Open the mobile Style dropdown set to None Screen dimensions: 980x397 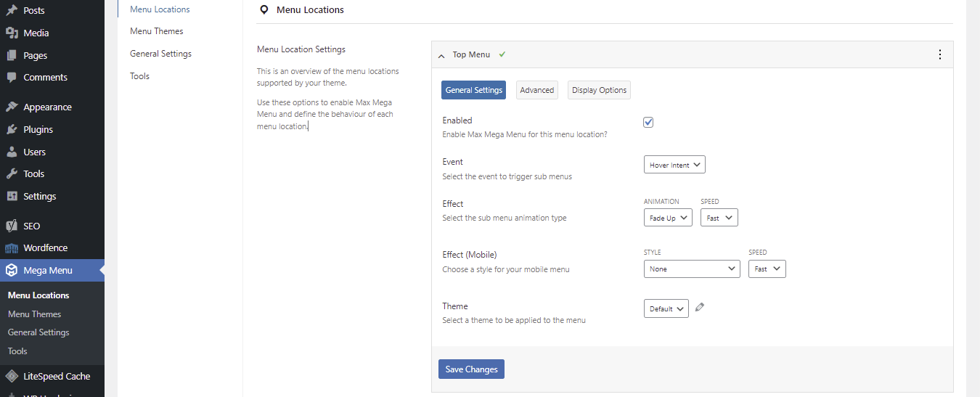point(692,269)
